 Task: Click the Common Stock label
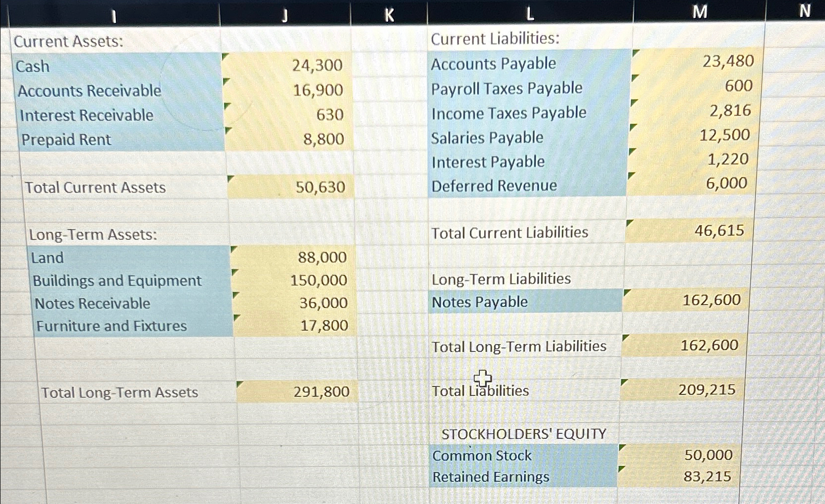[523, 455]
